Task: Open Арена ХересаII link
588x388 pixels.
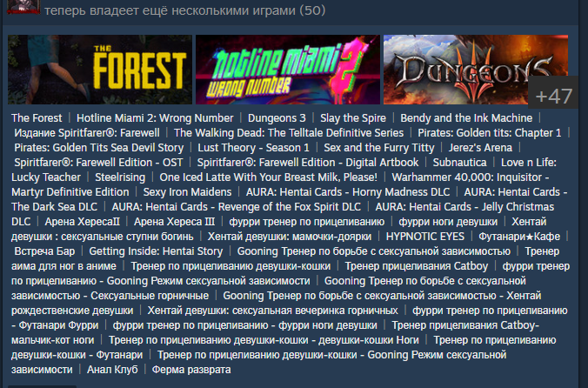Action: pyautogui.click(x=82, y=222)
